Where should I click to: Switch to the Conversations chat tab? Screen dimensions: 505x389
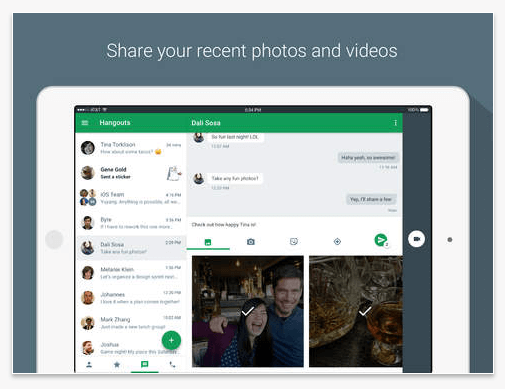(x=144, y=364)
